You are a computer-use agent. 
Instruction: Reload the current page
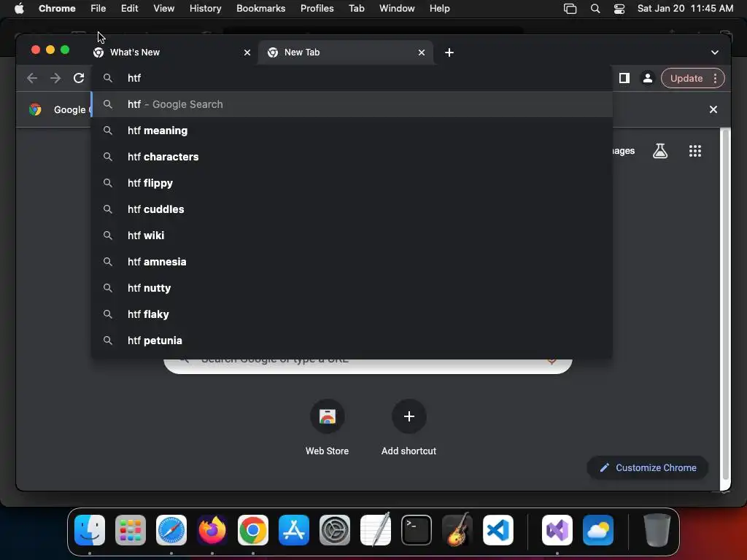(x=79, y=78)
